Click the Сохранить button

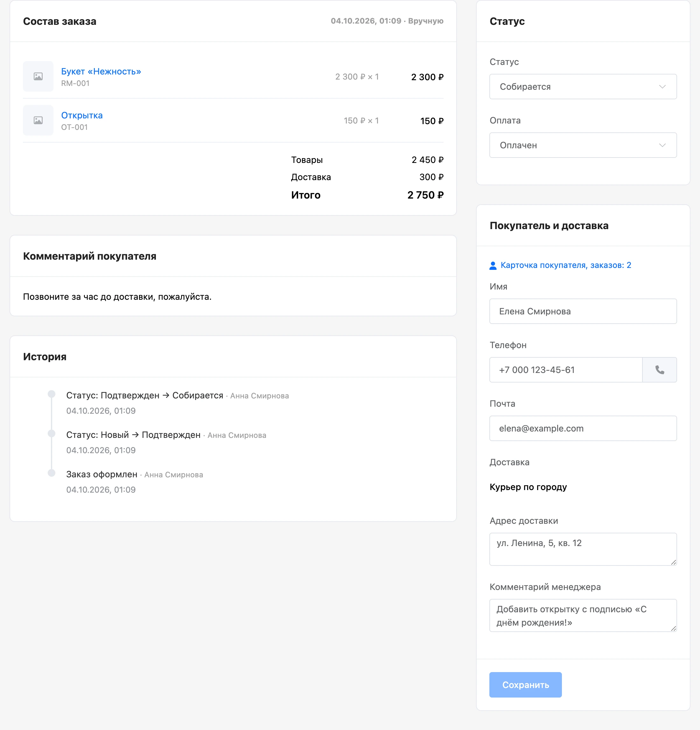[x=525, y=684]
